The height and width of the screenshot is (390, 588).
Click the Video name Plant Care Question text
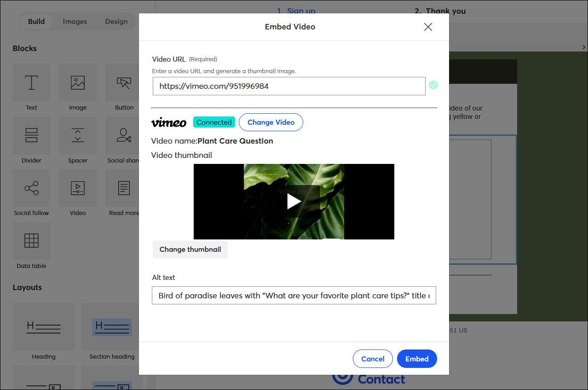coord(212,141)
